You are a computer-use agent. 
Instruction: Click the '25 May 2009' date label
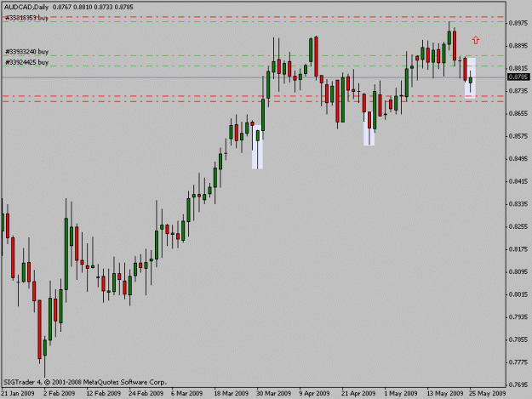pos(487,393)
